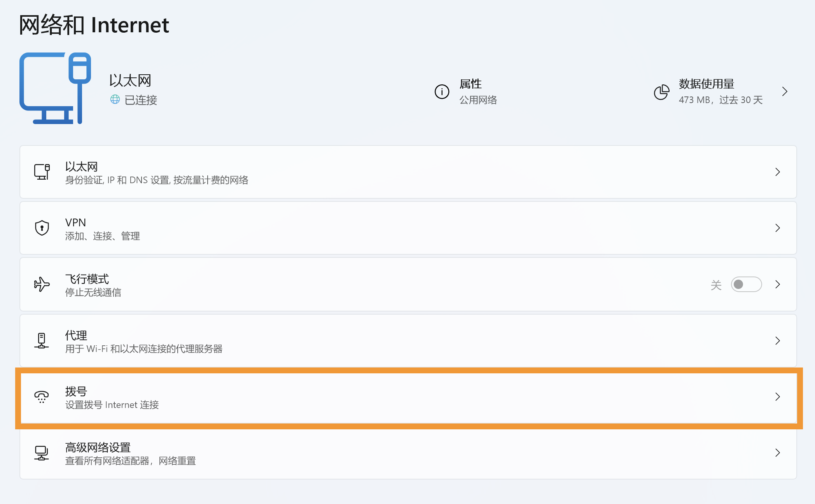Click the 高级网络设置 network icon

click(42, 453)
